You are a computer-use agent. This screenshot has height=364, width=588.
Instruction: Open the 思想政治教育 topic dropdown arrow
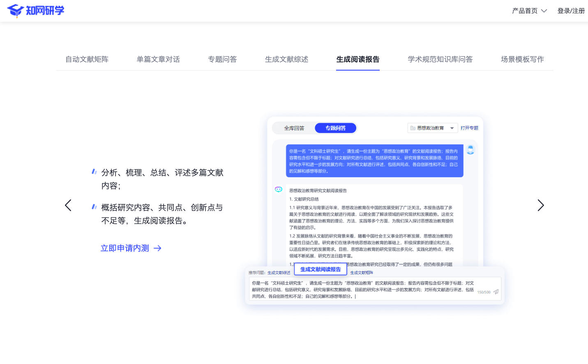click(x=452, y=128)
